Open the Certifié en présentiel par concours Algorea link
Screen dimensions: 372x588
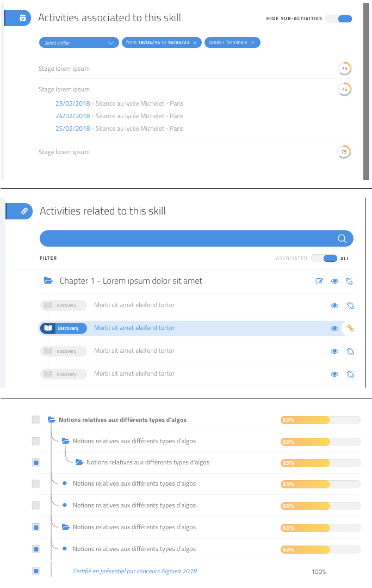pyautogui.click(x=135, y=571)
